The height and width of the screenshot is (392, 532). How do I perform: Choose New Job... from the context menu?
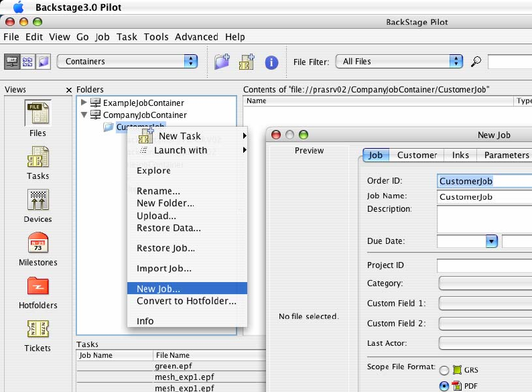click(188, 289)
